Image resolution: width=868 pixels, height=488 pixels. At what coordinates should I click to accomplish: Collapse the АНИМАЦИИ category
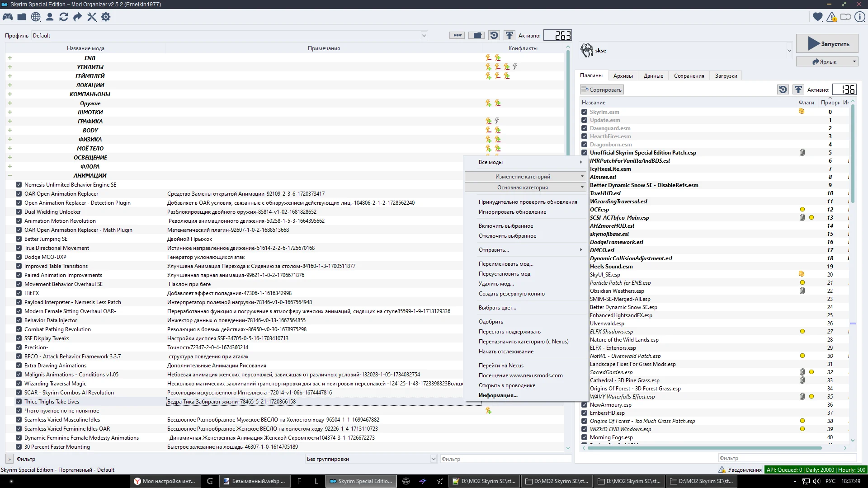10,175
